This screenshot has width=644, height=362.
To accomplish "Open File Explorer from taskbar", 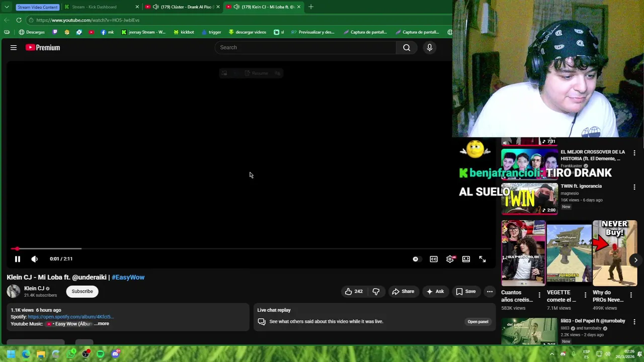I will pyautogui.click(x=41, y=354).
